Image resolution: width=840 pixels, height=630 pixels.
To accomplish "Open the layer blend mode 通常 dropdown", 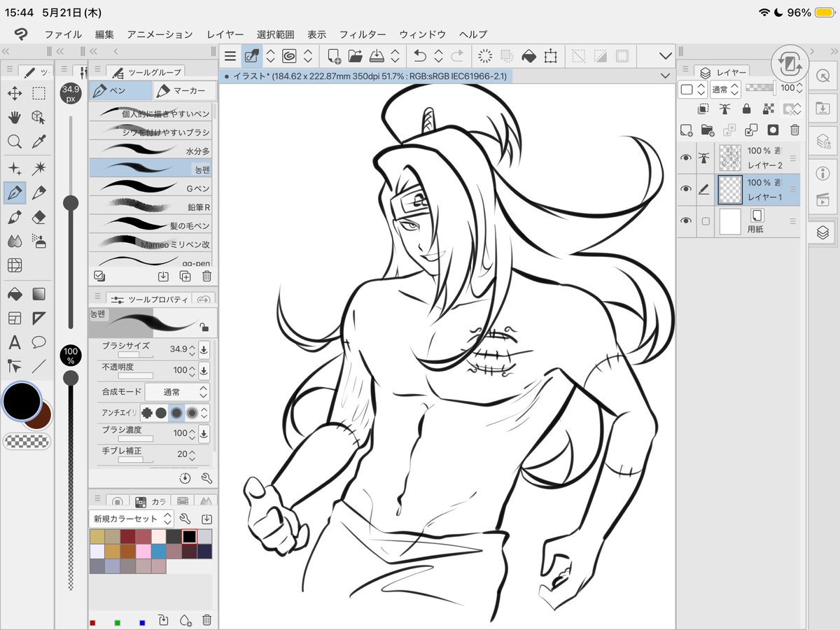I will (x=725, y=90).
